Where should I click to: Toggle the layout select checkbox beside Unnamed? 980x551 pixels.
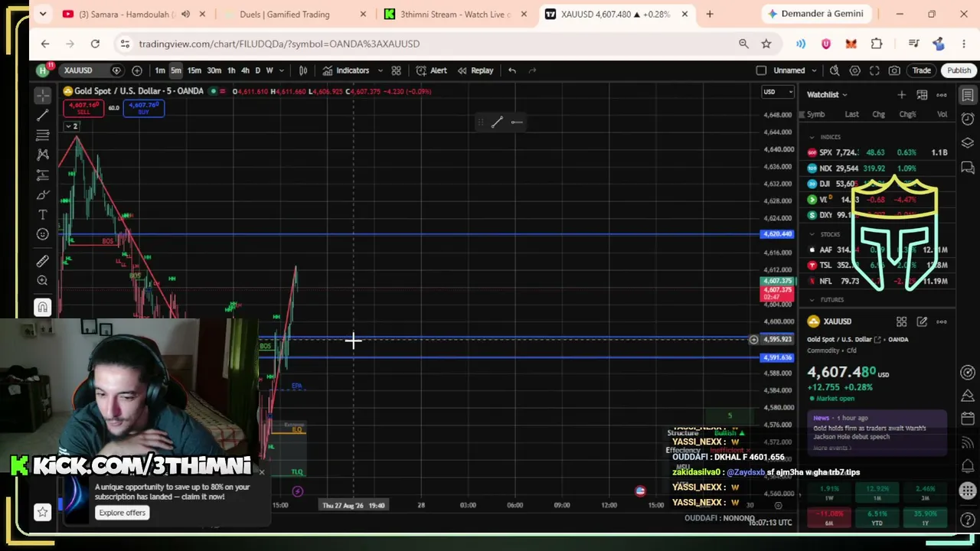coord(761,70)
